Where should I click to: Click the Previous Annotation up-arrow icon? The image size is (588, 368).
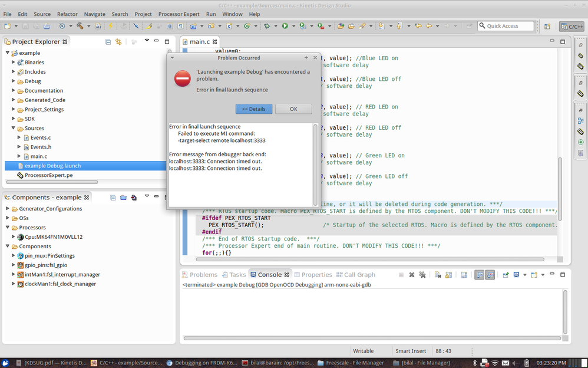399,26
